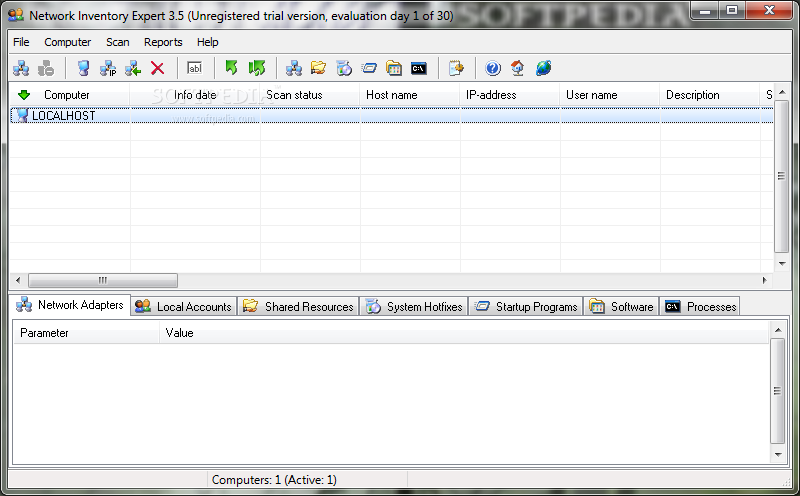This screenshot has width=800, height=496.
Task: Select the LOCALHOST computer row
Action: (x=391, y=115)
